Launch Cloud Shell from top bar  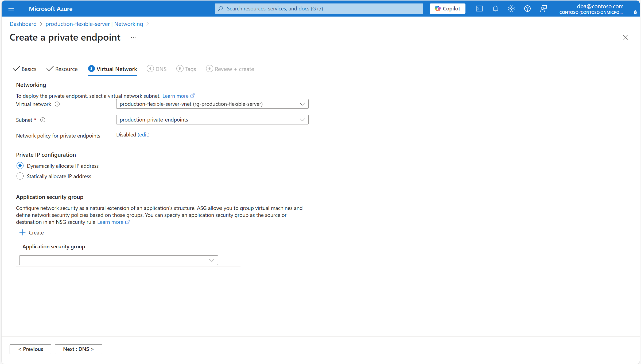[x=479, y=9]
